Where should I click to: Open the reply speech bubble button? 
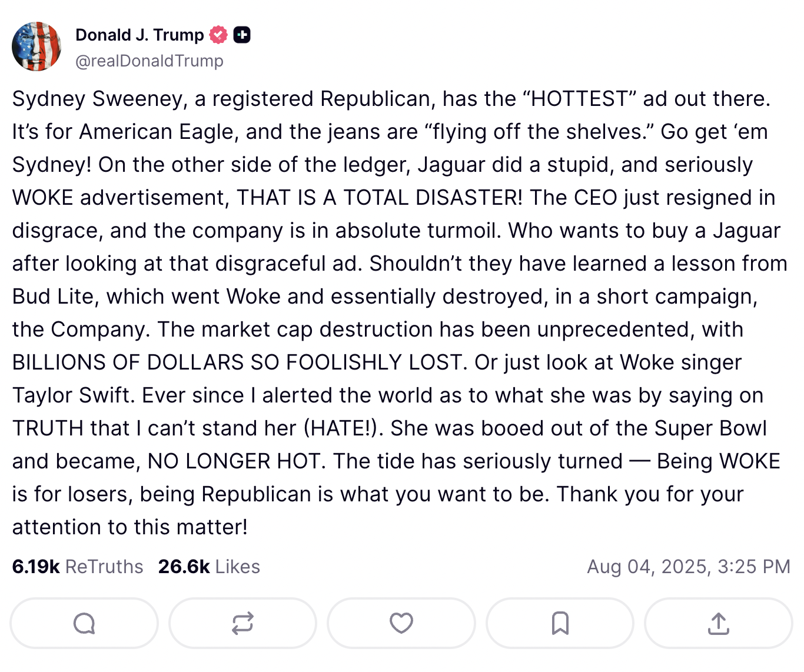[84, 623]
